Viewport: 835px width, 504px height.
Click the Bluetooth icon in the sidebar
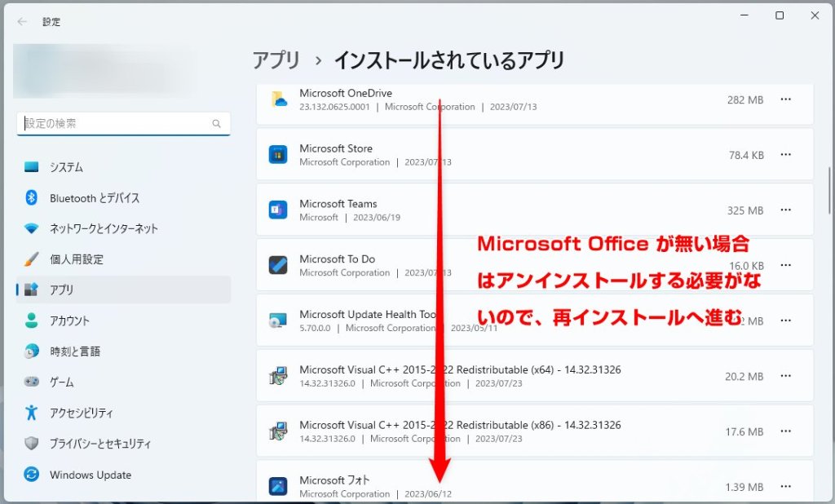click(32, 197)
